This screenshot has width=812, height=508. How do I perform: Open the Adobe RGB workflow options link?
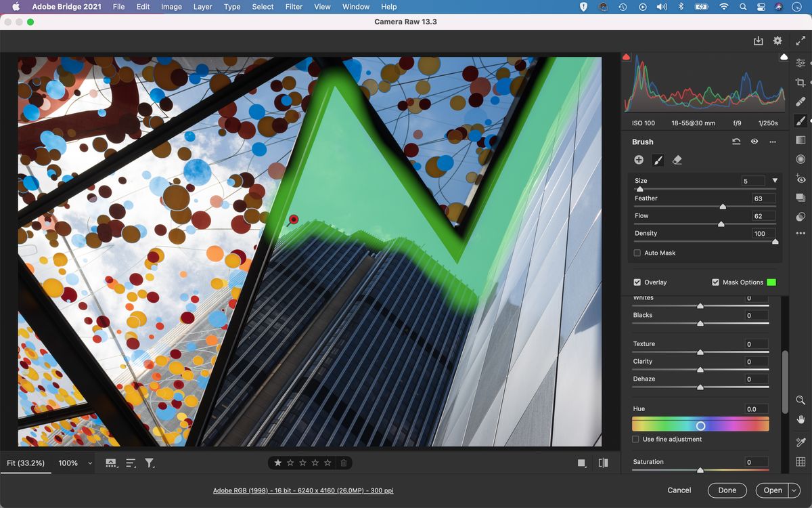304,490
